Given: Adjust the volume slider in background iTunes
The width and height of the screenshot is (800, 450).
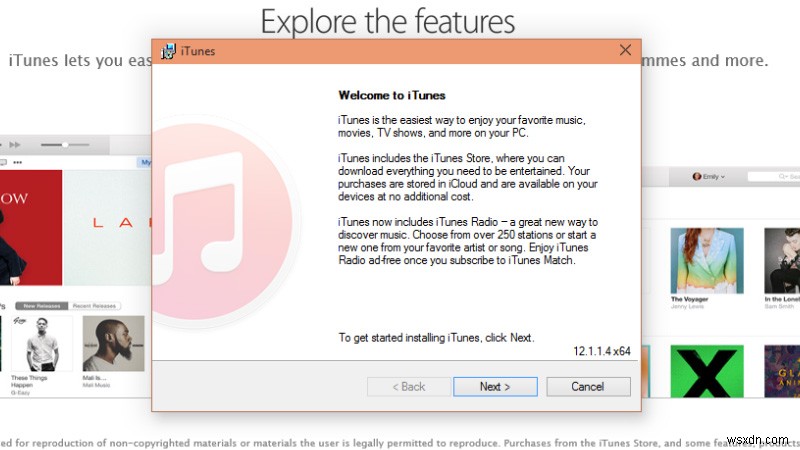Looking at the screenshot, I should (x=65, y=145).
